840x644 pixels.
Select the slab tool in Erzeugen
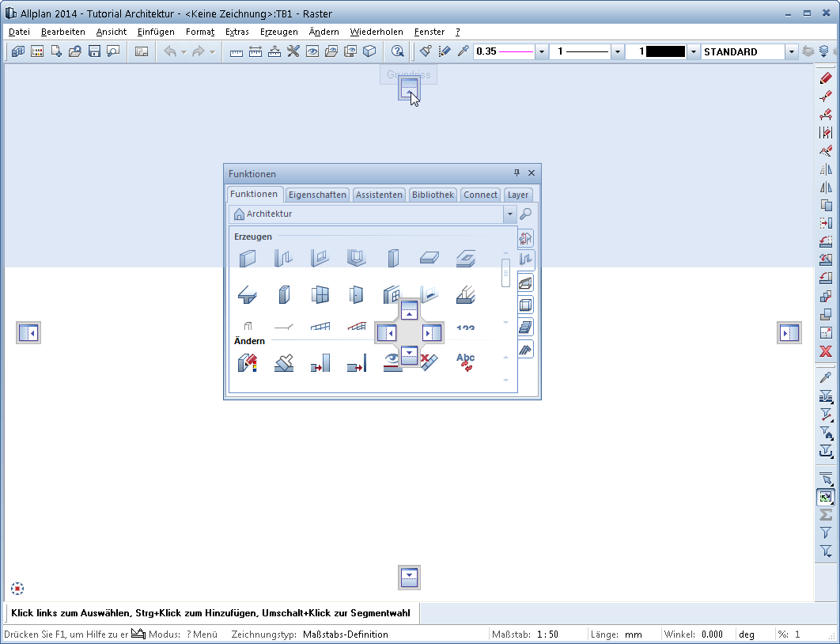429,258
